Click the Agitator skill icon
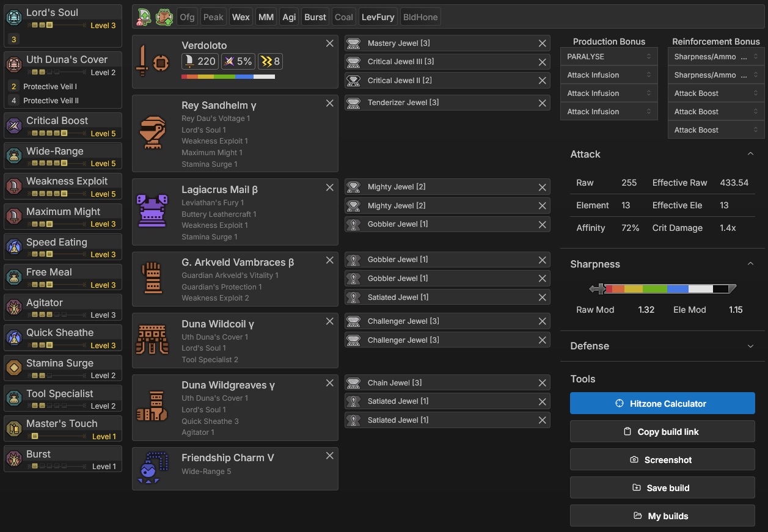The width and height of the screenshot is (768, 532). point(13,307)
